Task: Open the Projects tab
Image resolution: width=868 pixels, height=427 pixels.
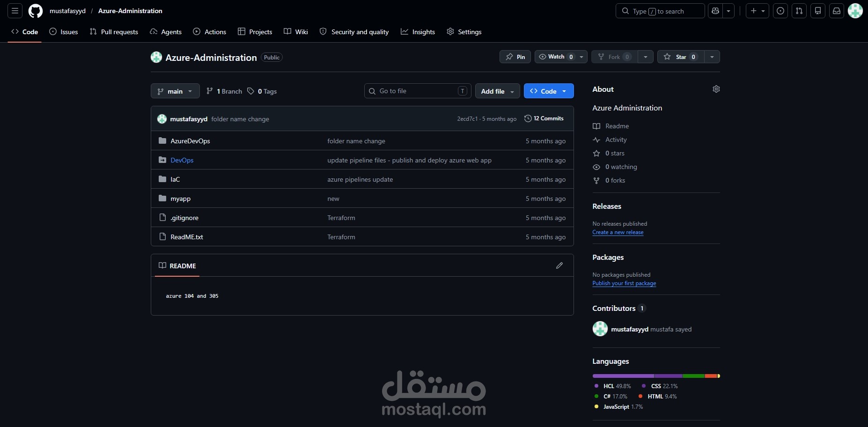Action: [255, 32]
